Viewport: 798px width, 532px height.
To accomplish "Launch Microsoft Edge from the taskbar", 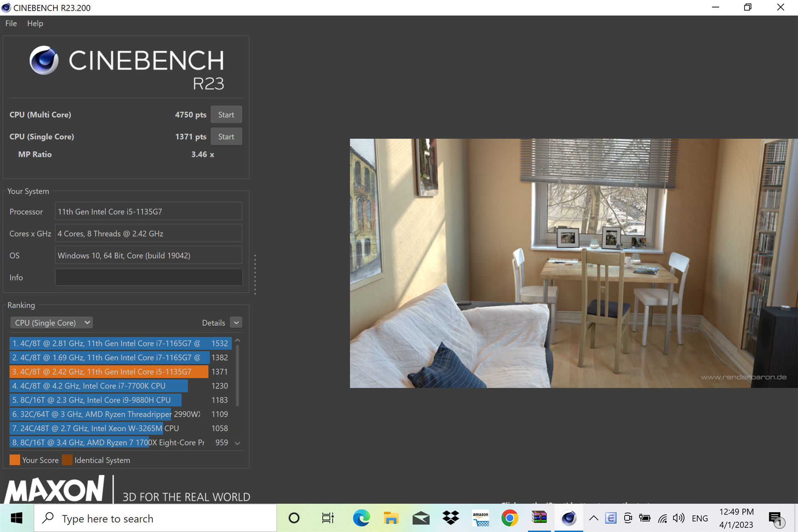I will point(361,518).
